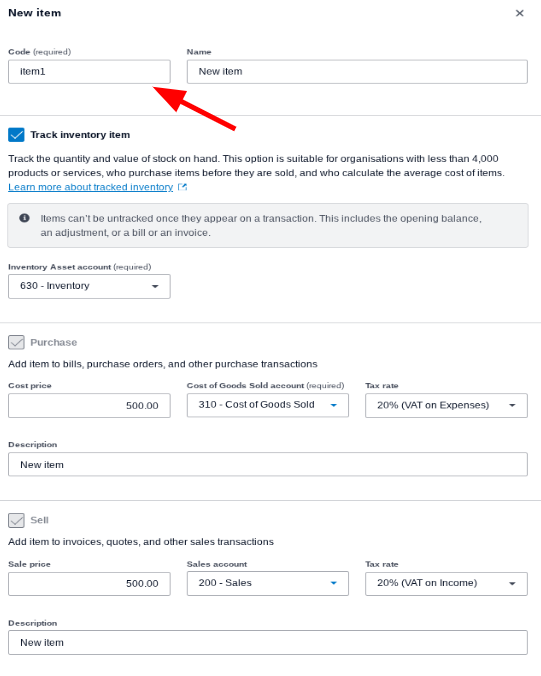Click the external link icon beside tracked inventory
Screen dimensions: 541x676
(183, 187)
